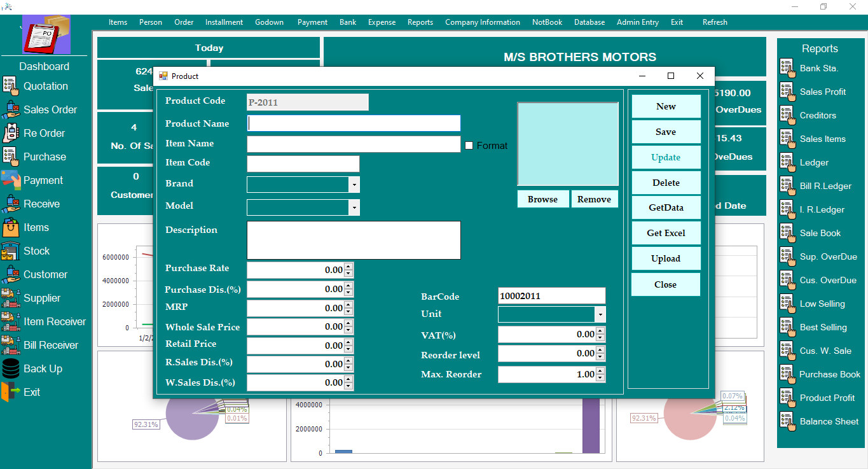The image size is (868, 469).
Task: Open the Ledger report icon
Action: 788,162
